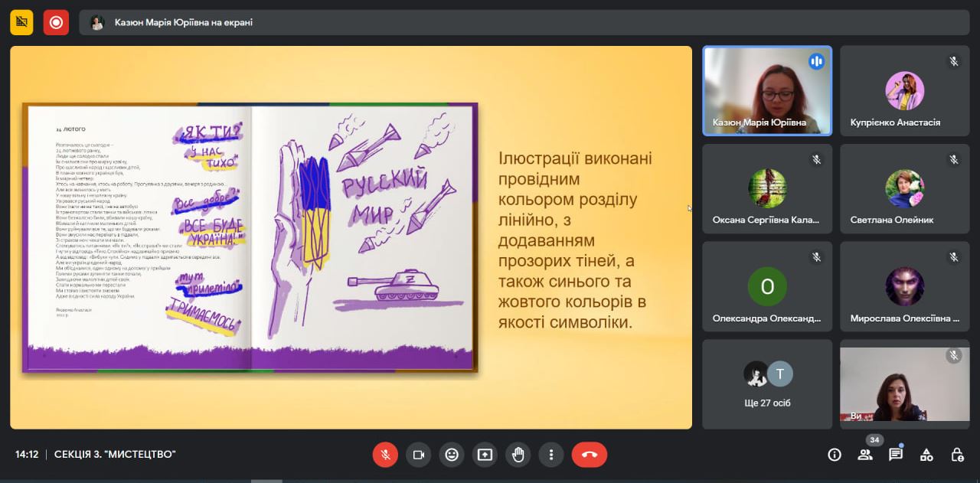
Task: Click the red recording indicator icon
Action: point(56,22)
